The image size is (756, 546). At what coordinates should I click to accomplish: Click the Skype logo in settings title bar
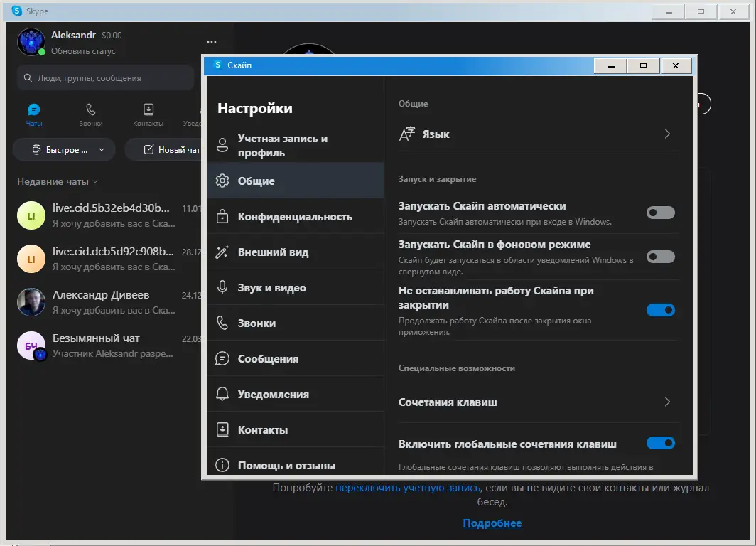click(218, 65)
